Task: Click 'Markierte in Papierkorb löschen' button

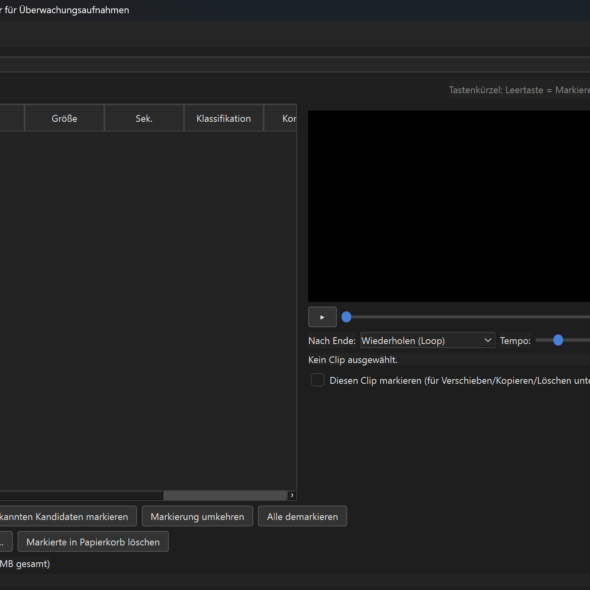Action: (x=93, y=542)
